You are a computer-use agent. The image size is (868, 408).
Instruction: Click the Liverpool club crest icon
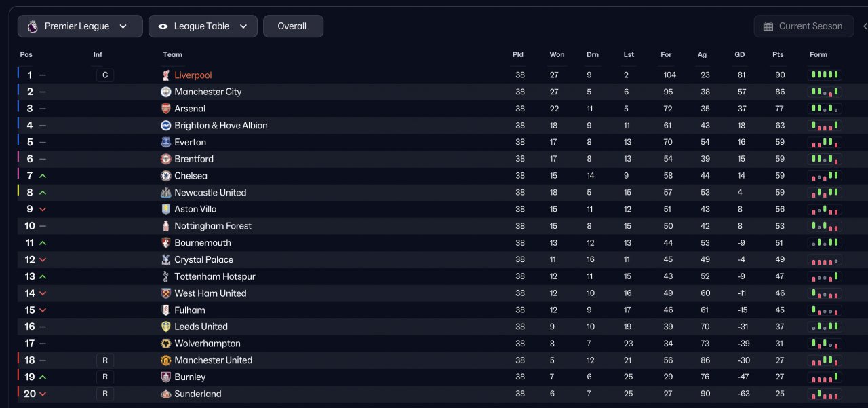pos(166,75)
